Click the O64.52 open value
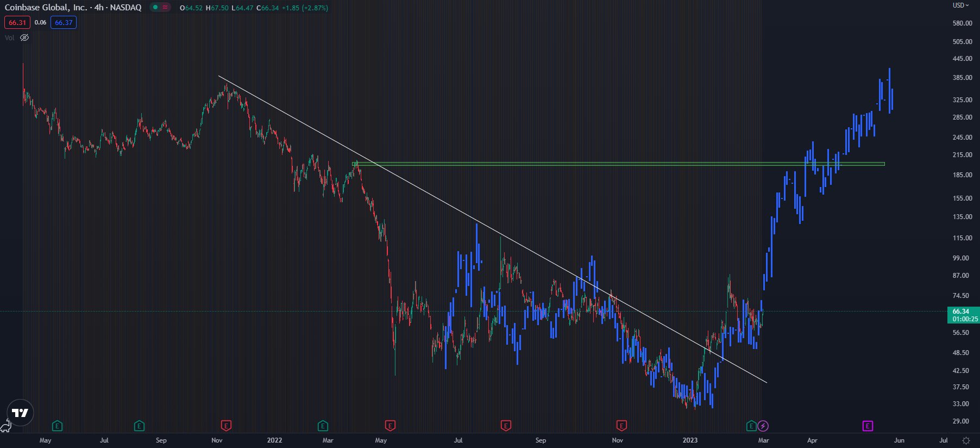This screenshot has height=448, width=980. click(191, 8)
